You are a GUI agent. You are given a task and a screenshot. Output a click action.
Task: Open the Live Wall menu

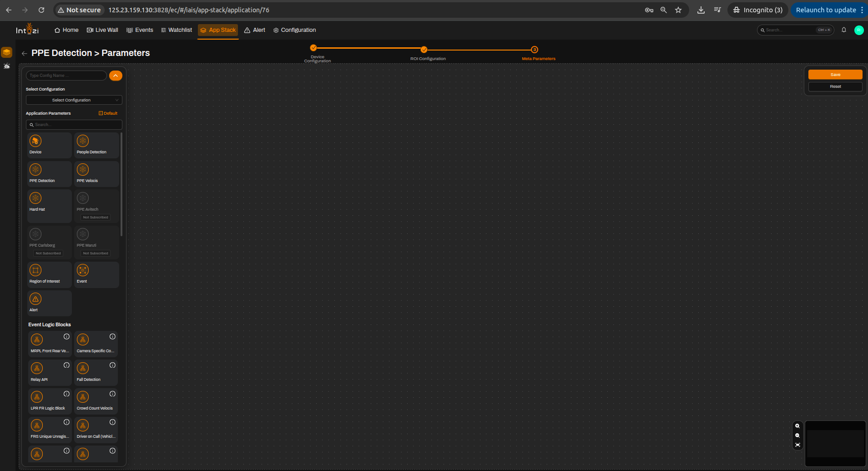click(102, 30)
